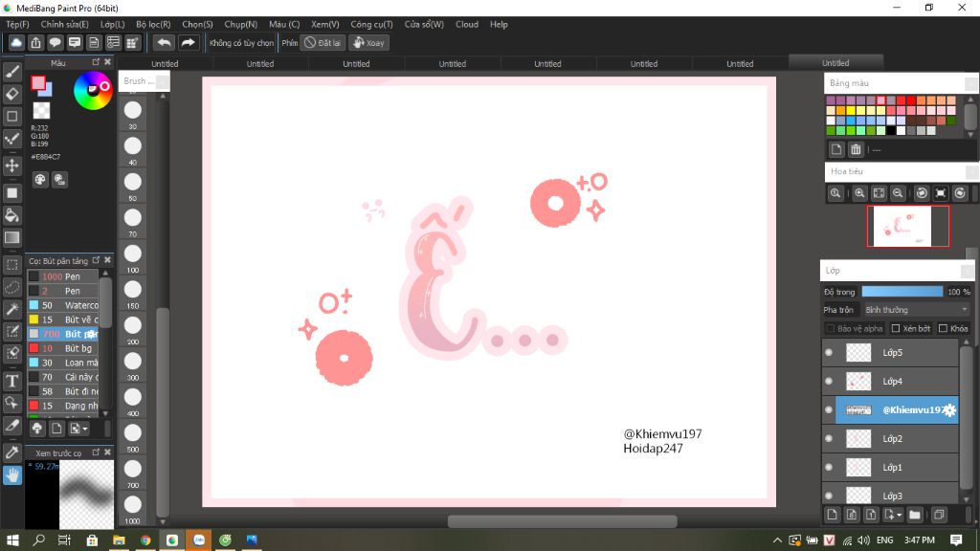
Task: Choose the Move tool with four arrows
Action: (11, 165)
